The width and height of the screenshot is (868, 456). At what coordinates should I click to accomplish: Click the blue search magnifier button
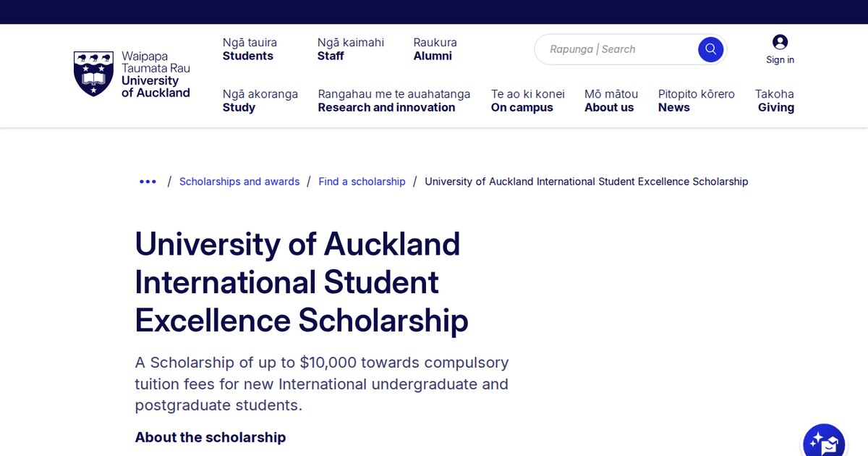coord(711,49)
